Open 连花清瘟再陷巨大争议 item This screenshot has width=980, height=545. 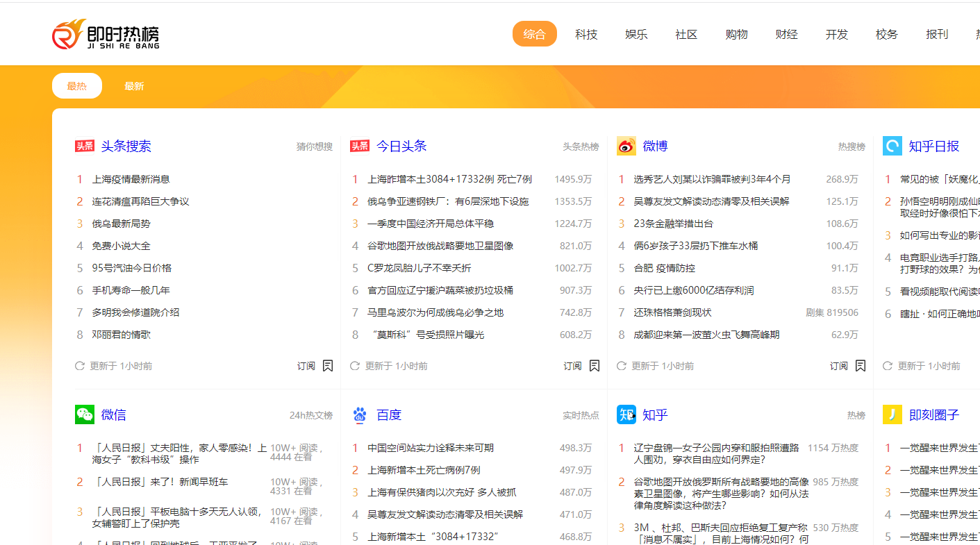point(140,201)
